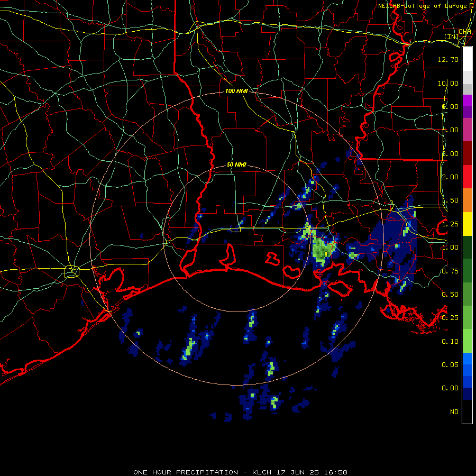This screenshot has width=476, height=476.
Task: Select the 10.00 legend value
Action: (x=448, y=83)
